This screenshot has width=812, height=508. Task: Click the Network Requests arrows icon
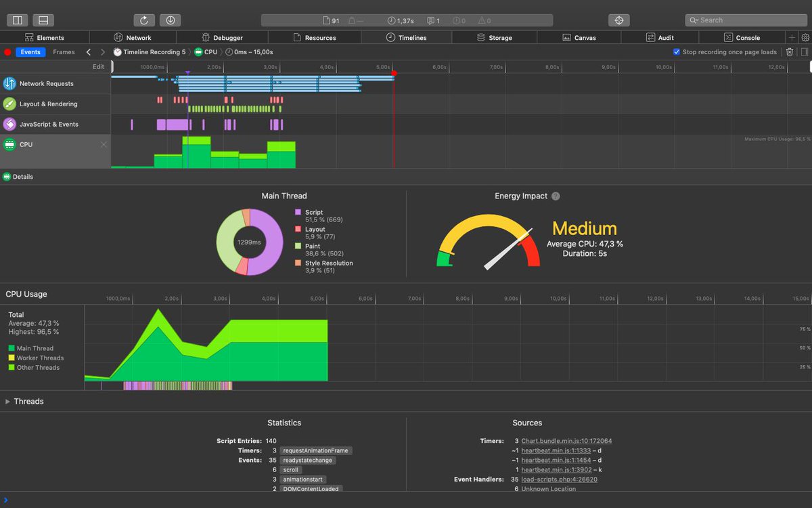pyautogui.click(x=9, y=84)
